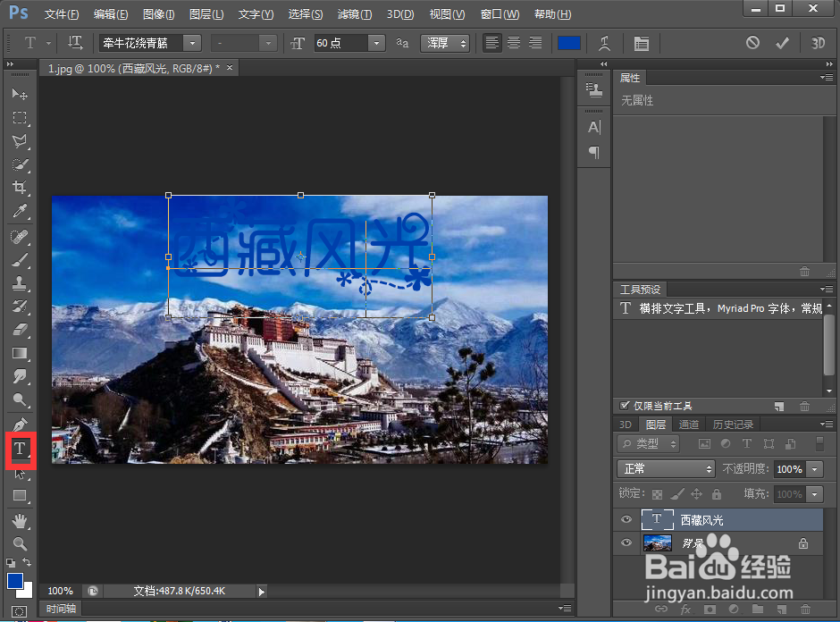Cancel current text edits
This screenshot has width=840, height=622.
point(752,42)
